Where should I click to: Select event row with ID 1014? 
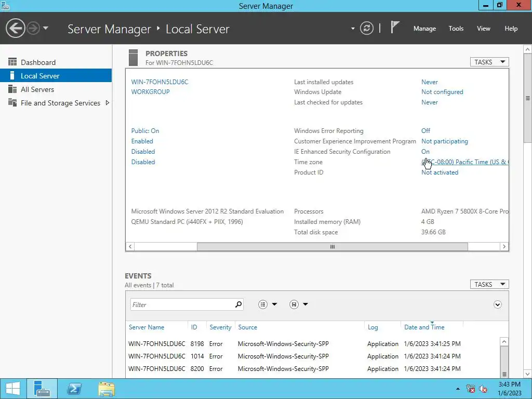point(312,356)
